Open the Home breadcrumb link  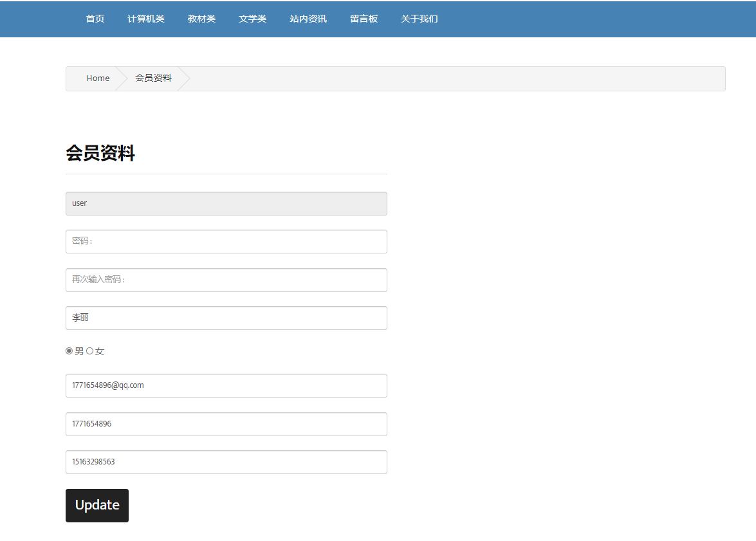(98, 78)
